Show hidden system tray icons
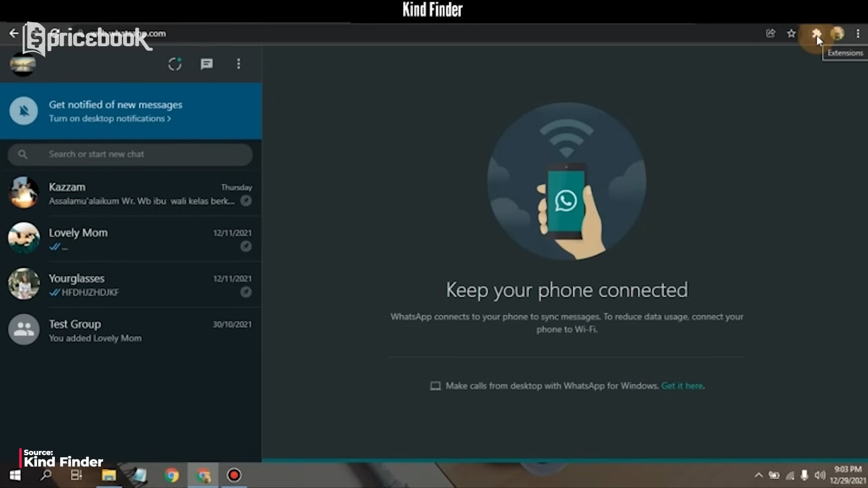 [759, 475]
